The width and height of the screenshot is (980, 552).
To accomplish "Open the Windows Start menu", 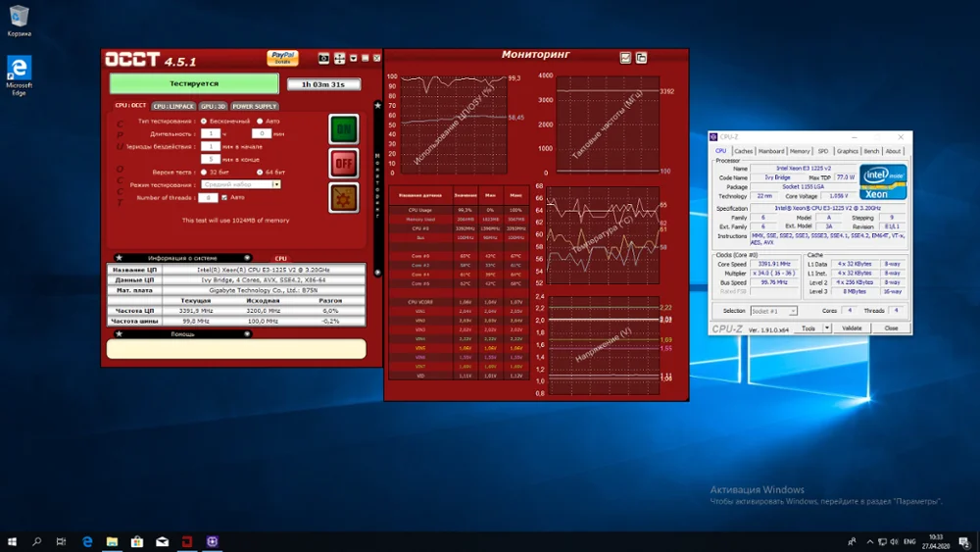I will (12, 541).
